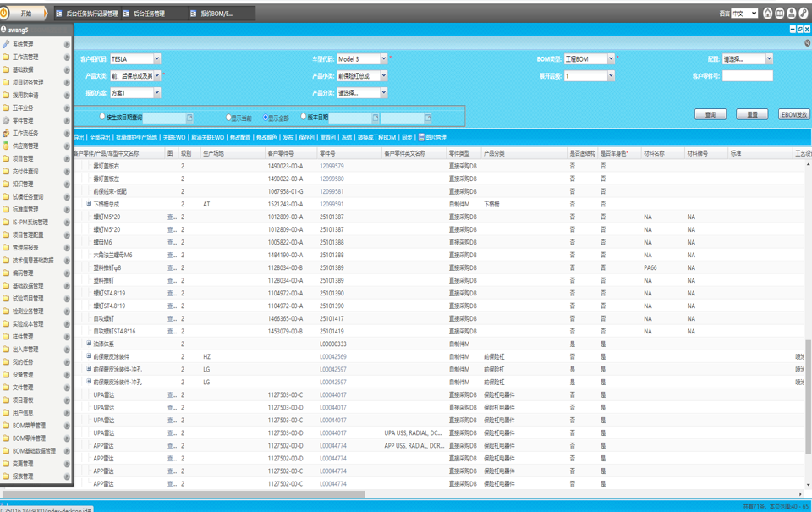Expand the 下堵盖总成 tree row
The width and height of the screenshot is (812, 512).
pos(88,205)
